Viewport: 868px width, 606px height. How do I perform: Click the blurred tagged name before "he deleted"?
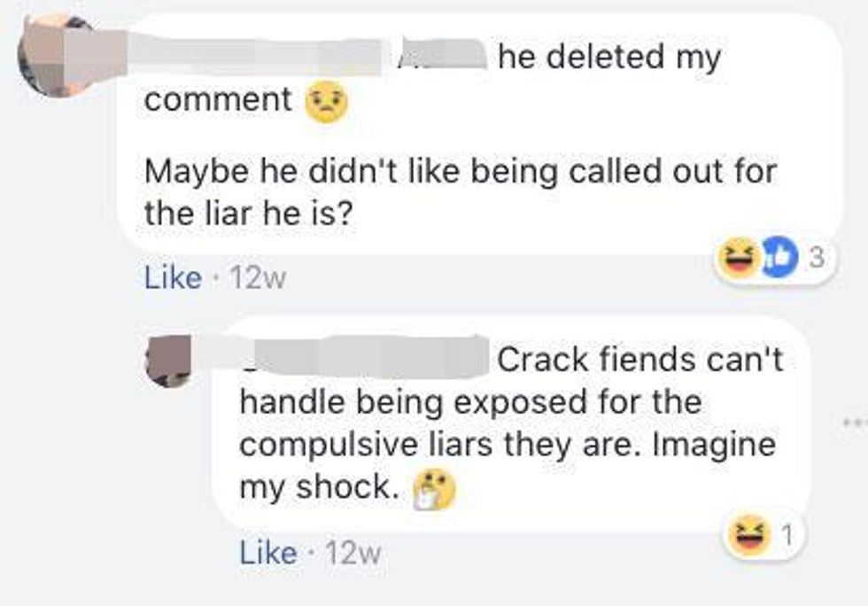(x=442, y=56)
